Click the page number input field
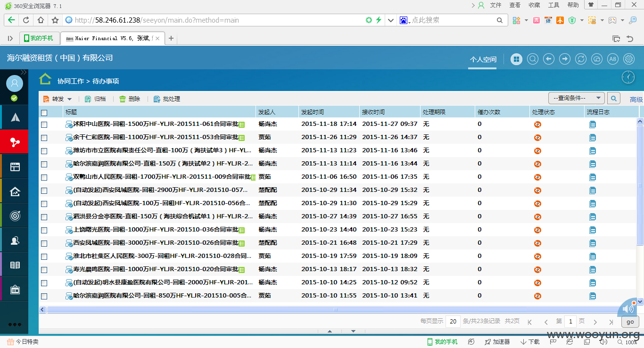The height and width of the screenshot is (348, 644). point(570,322)
